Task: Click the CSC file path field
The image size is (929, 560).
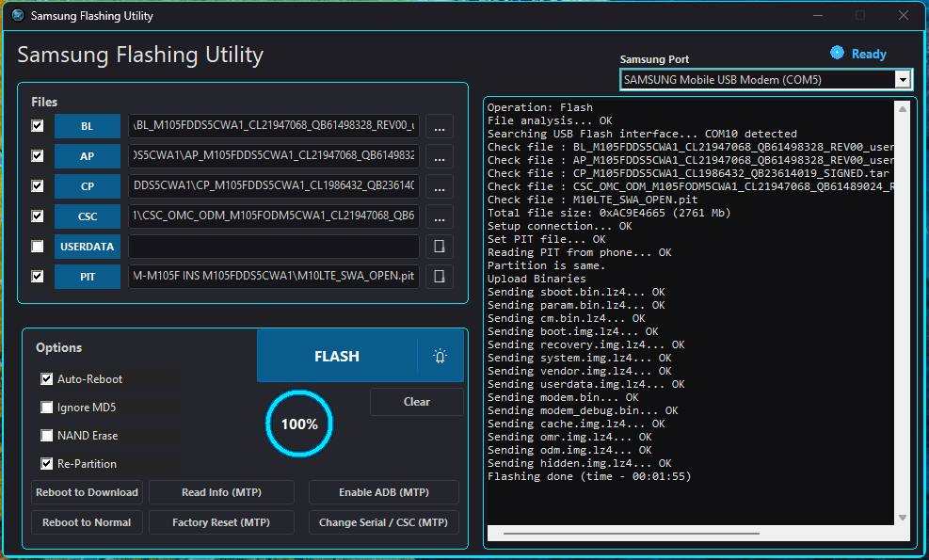Action: click(274, 216)
